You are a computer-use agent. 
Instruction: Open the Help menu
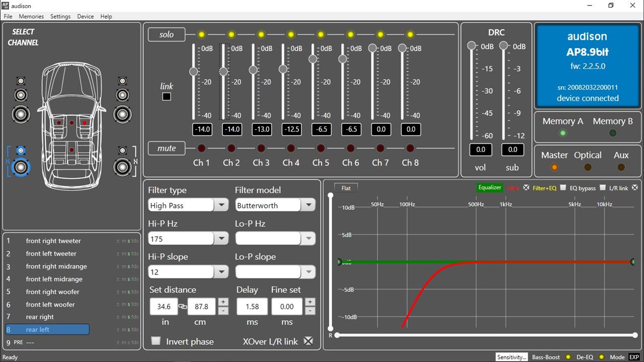106,16
